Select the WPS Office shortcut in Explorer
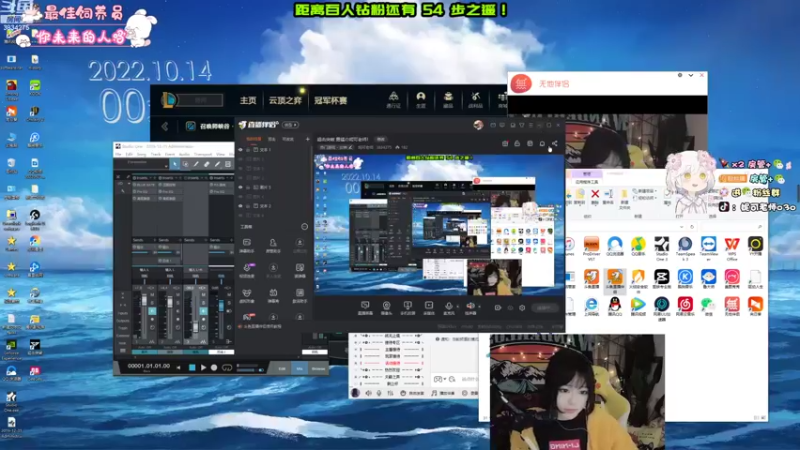 tap(732, 248)
